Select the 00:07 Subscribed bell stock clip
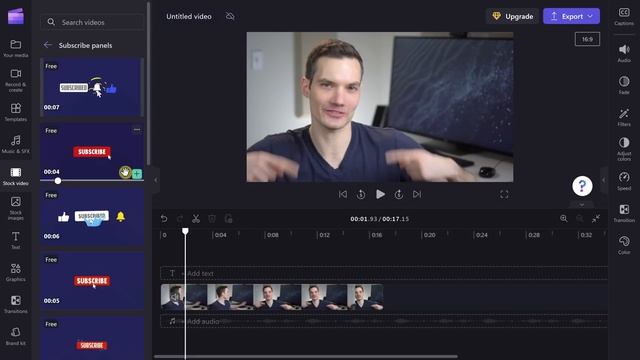 [x=91, y=87]
